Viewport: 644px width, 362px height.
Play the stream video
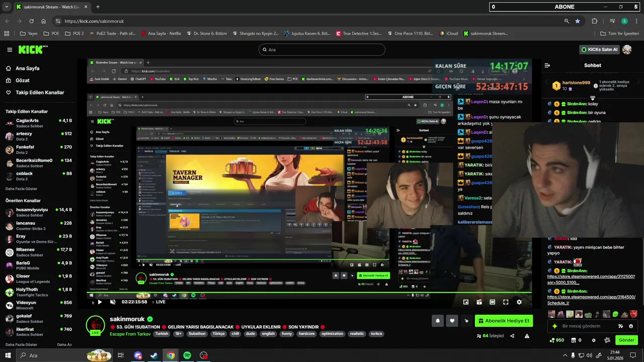100,302
